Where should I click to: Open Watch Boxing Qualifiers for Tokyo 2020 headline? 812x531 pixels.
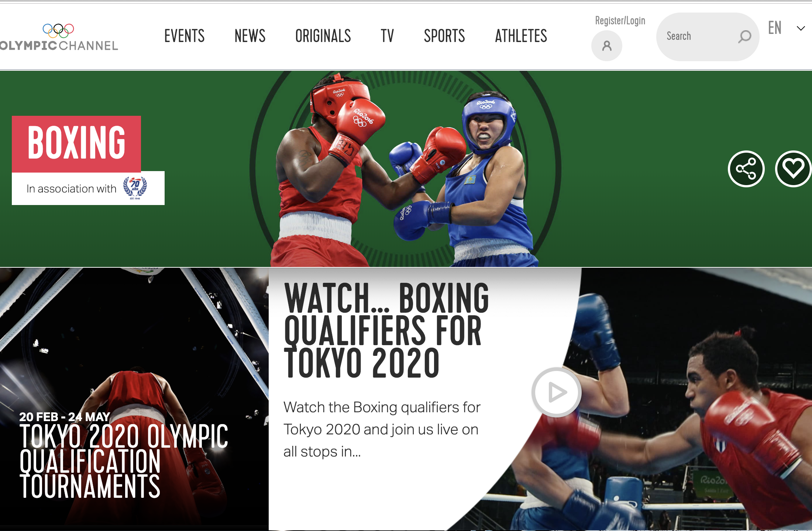click(386, 330)
